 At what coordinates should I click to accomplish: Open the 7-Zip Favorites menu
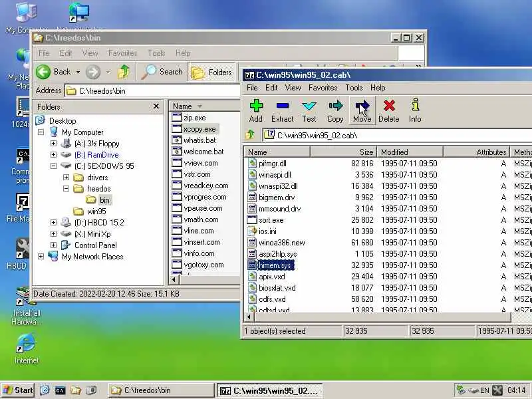323,88
